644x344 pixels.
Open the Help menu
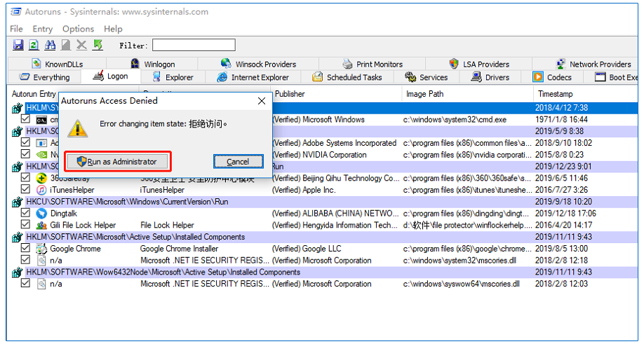point(113,29)
